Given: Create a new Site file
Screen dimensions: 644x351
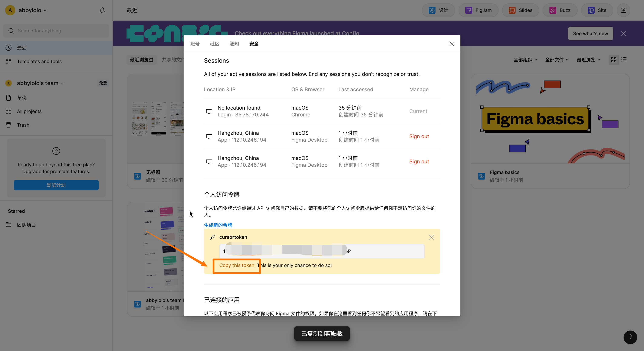Looking at the screenshot, I should (x=597, y=10).
